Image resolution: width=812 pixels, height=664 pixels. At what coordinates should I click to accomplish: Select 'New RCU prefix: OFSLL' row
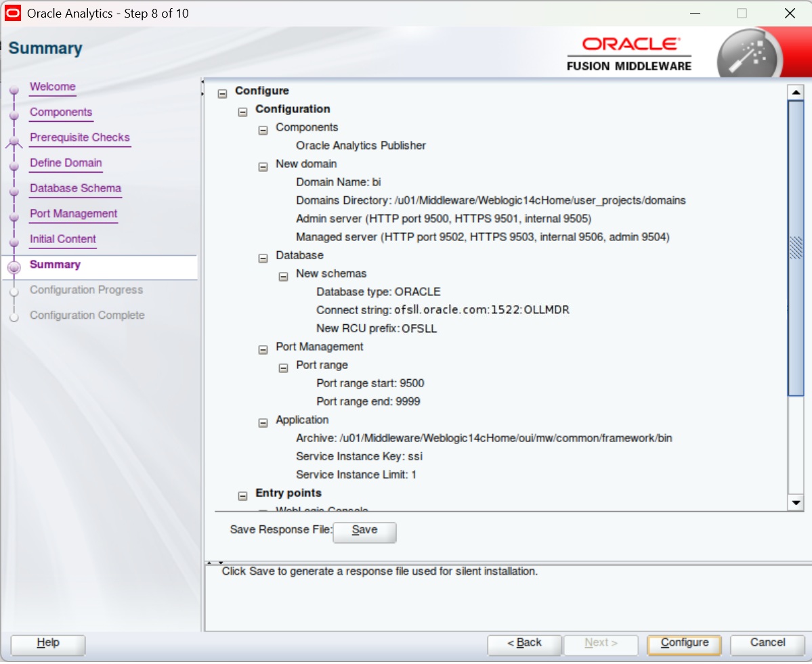(377, 329)
